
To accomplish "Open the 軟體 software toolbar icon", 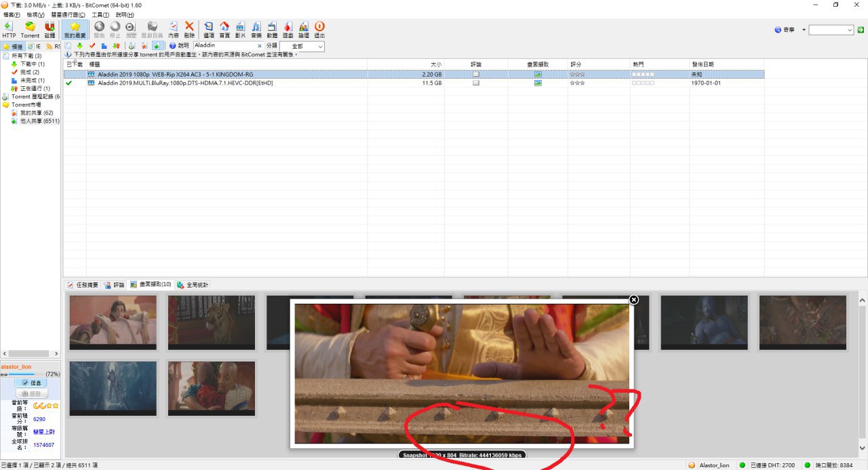I will point(272,29).
